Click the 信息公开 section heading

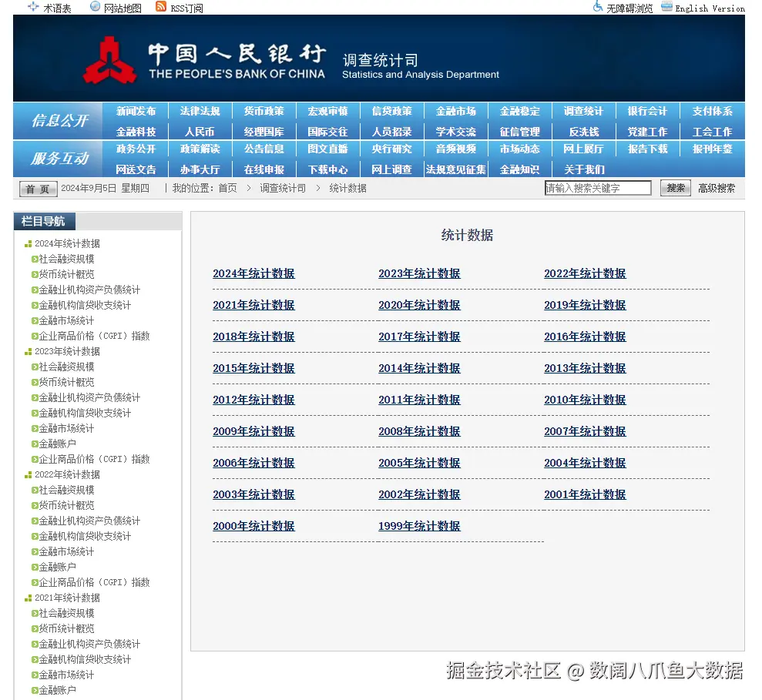(59, 120)
